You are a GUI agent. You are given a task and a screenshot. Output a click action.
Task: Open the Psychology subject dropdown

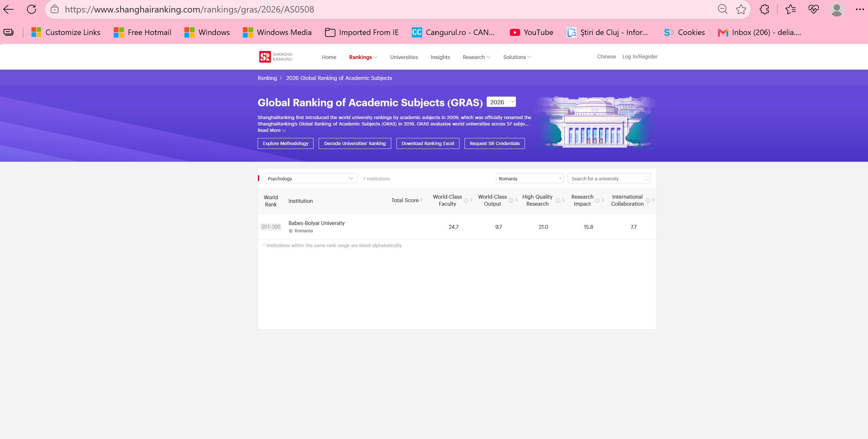click(311, 178)
